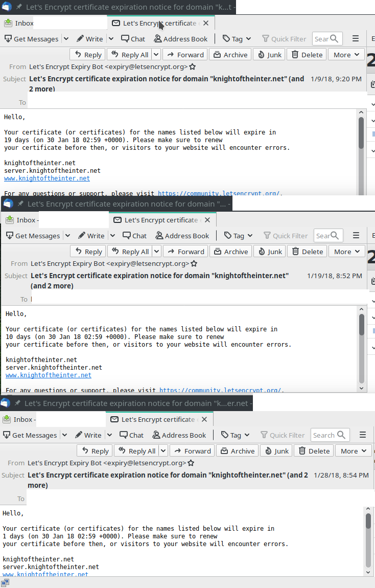Toggle sender star on the 1/19/18 email
Image resolution: width=375 pixels, height=588 pixels.
pyautogui.click(x=194, y=264)
